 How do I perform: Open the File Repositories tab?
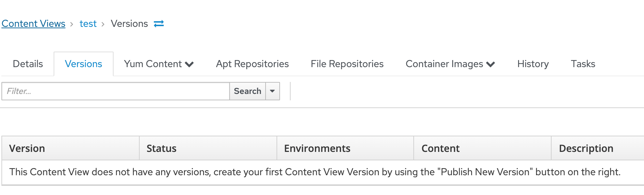click(x=347, y=64)
